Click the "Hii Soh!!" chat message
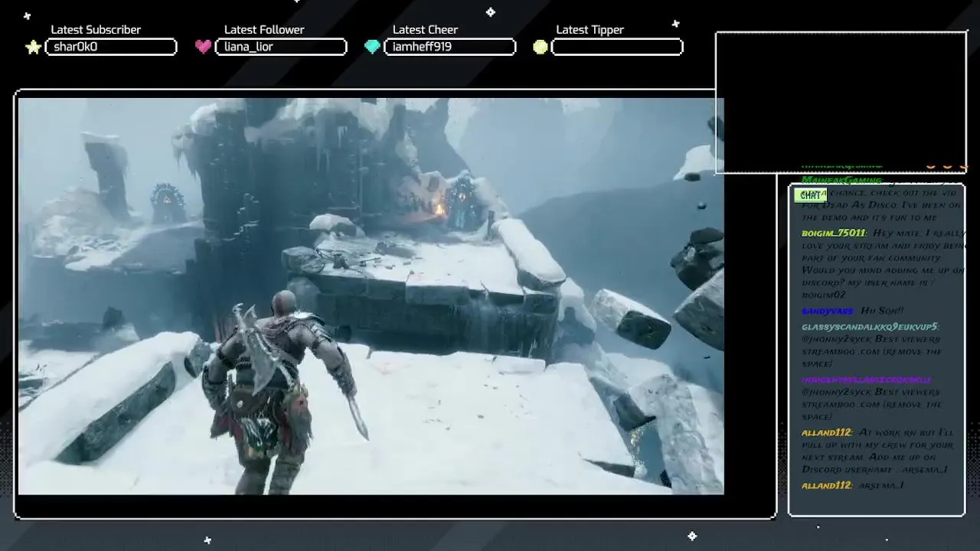The height and width of the screenshot is (551, 980). pyautogui.click(x=882, y=311)
